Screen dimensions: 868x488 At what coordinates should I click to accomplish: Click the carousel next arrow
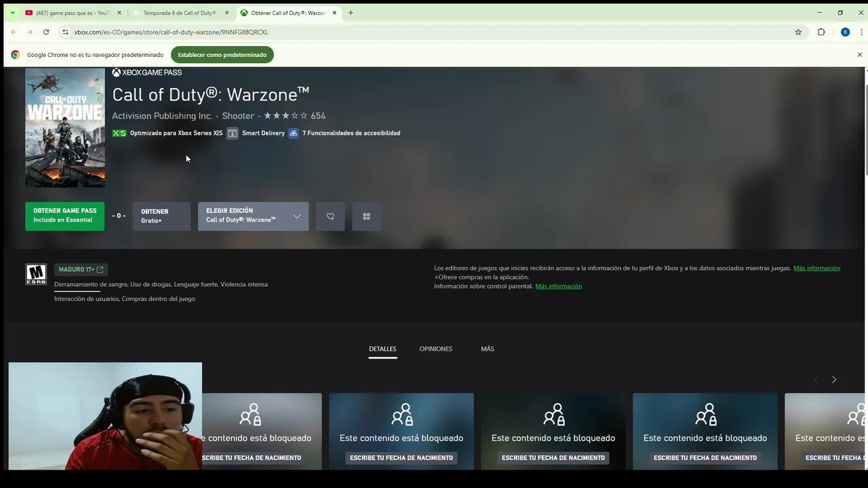(834, 380)
